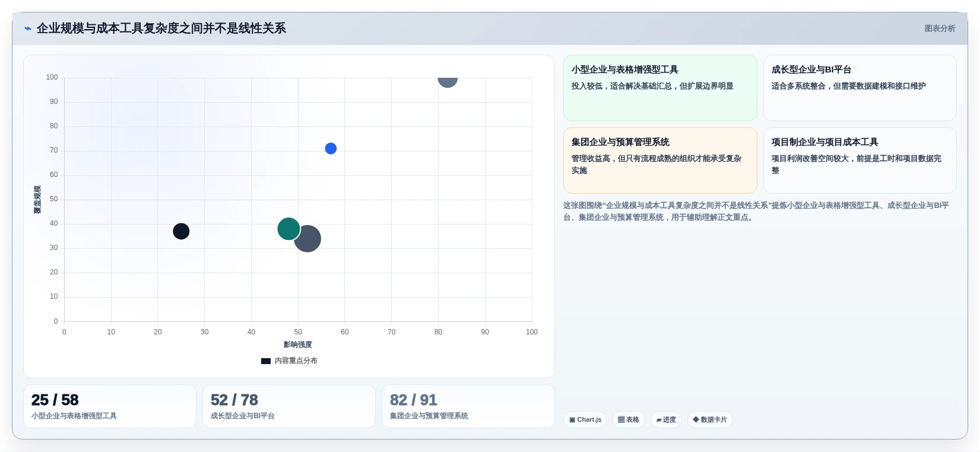Open the 成长型企业与BI平台 card
This screenshot has width=980, height=452.
tap(860, 88)
